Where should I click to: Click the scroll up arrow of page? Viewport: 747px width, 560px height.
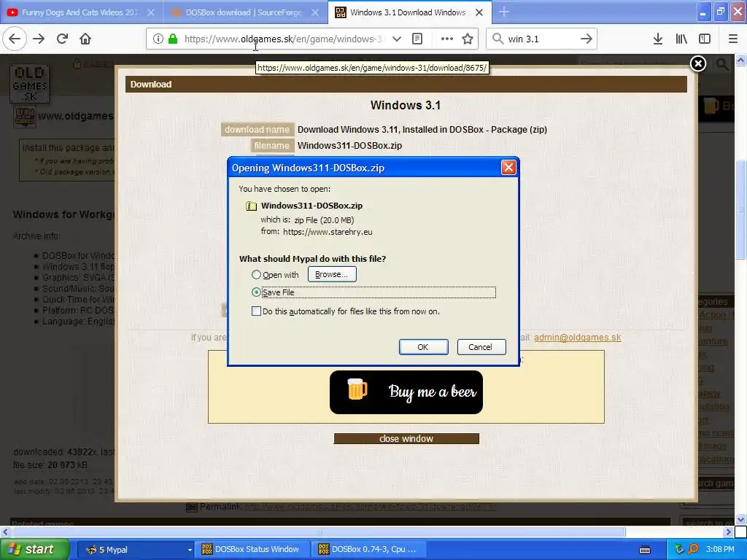click(x=740, y=60)
